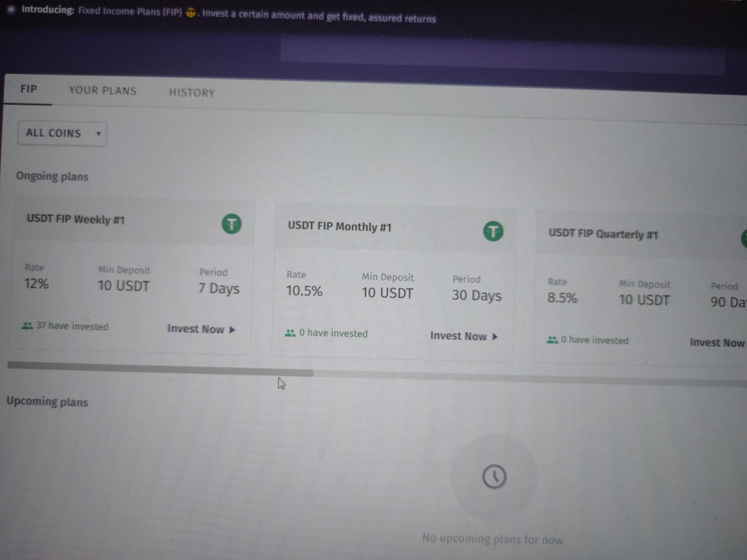The height and width of the screenshot is (560, 747).
Task: Open the YOUR PLANS tab
Action: [103, 90]
